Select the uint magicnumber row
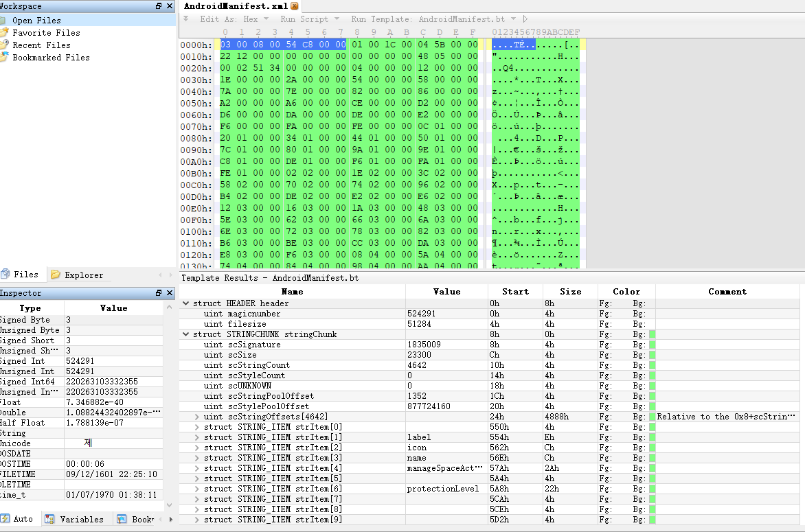This screenshot has width=805, height=532. pyautogui.click(x=489, y=314)
